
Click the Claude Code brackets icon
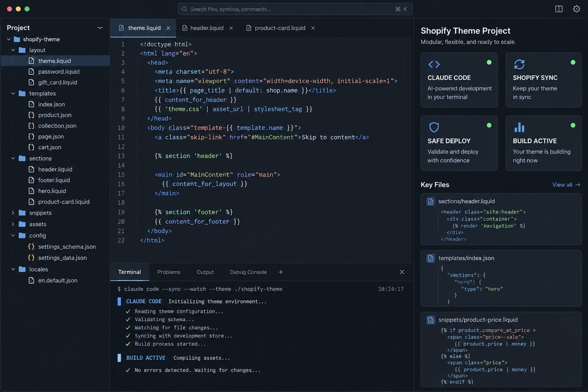click(x=434, y=64)
